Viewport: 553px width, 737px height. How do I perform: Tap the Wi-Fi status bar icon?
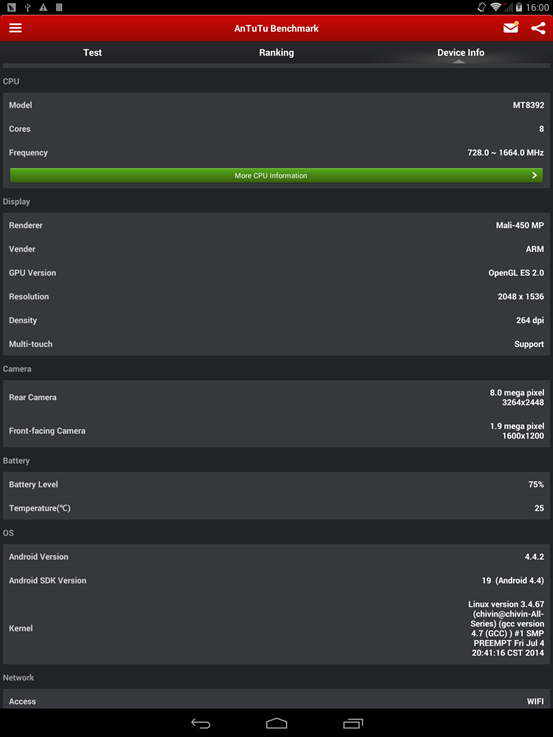495,7
